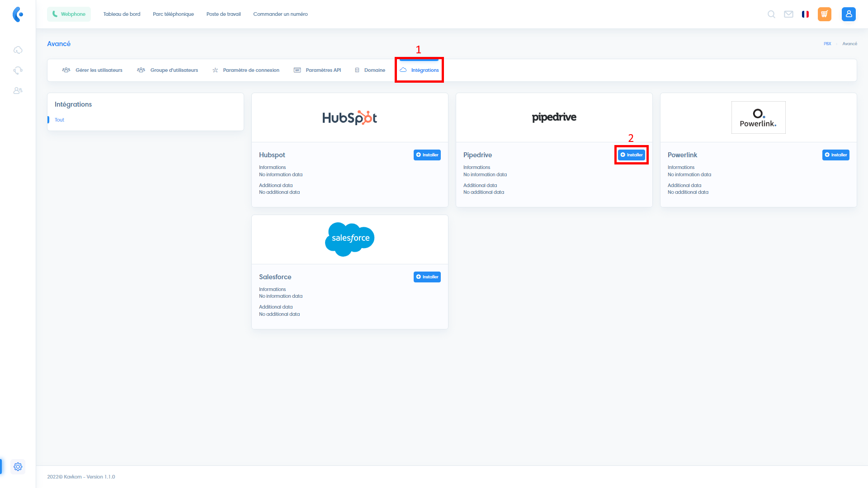The image size is (868, 488).
Task: Select the Tout filter under Intégrations
Action: click(x=59, y=120)
